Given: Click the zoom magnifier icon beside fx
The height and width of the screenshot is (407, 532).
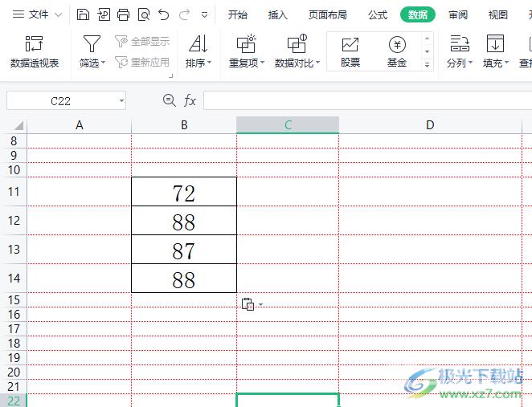Looking at the screenshot, I should (169, 100).
